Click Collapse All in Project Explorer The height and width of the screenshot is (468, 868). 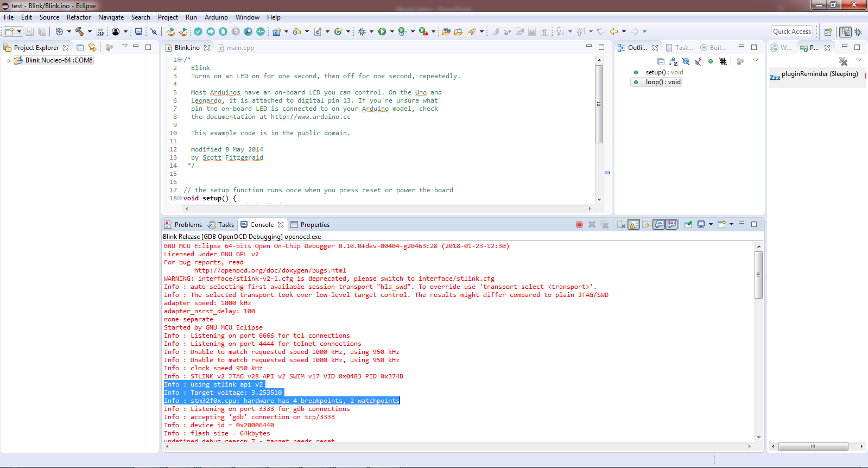80,48
